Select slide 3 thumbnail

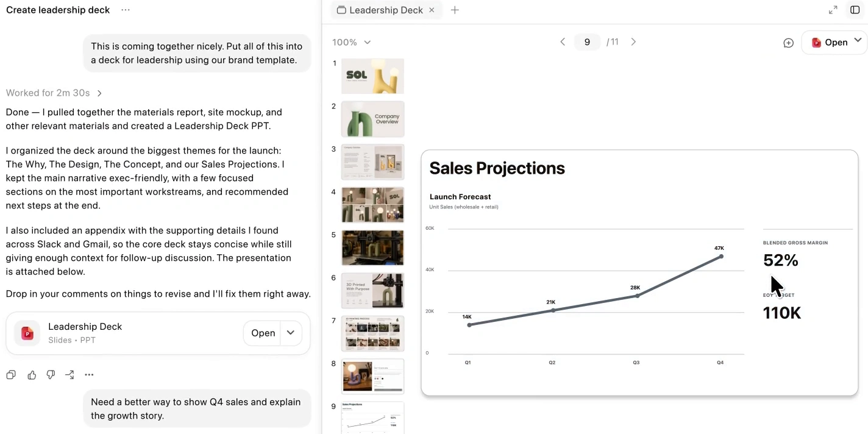[372, 162]
